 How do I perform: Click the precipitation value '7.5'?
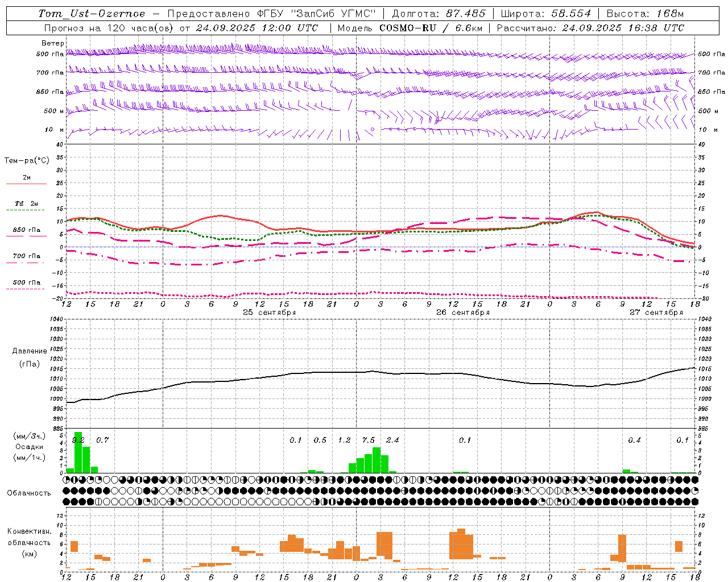(x=369, y=440)
